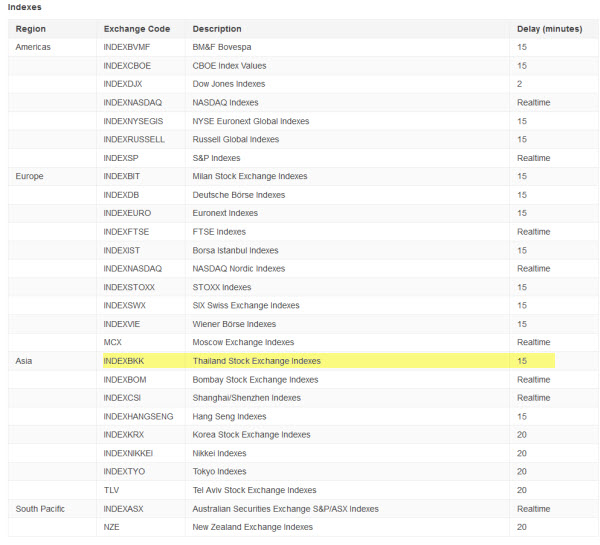The image size is (600, 545).
Task: Select the Europe region cell
Action: (29, 176)
